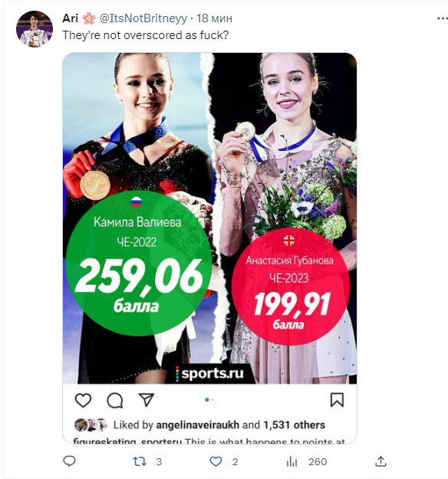
Task: Open the green 259,06 score circle image
Action: pyautogui.click(x=139, y=264)
